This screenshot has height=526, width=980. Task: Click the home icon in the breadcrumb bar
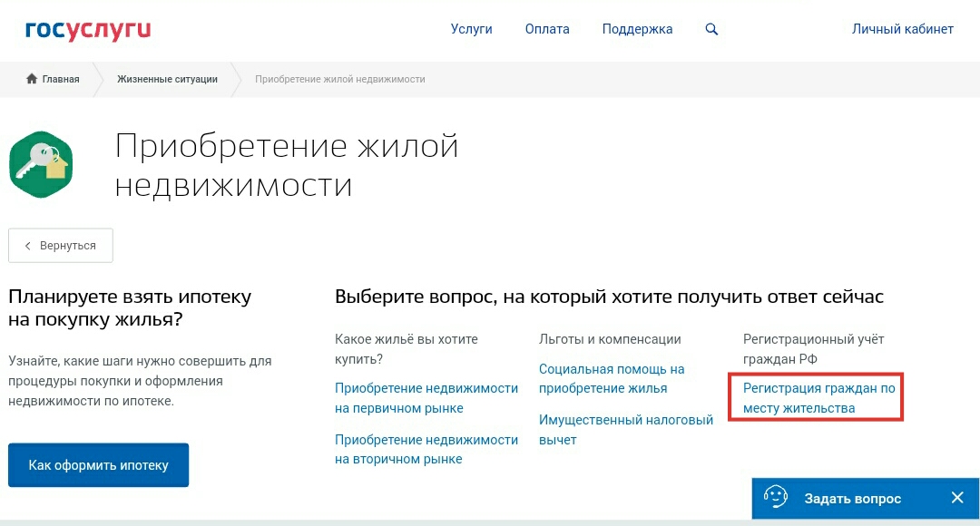click(x=32, y=79)
